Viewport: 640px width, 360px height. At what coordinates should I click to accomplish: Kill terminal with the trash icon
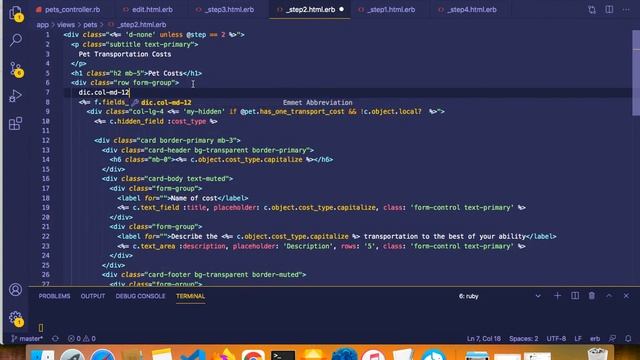coord(591,296)
